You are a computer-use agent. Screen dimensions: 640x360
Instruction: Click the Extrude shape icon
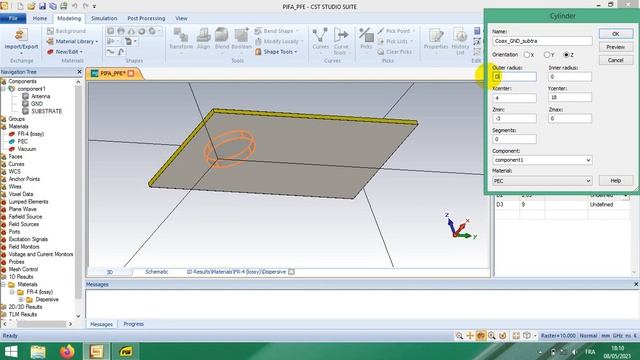tap(111, 41)
